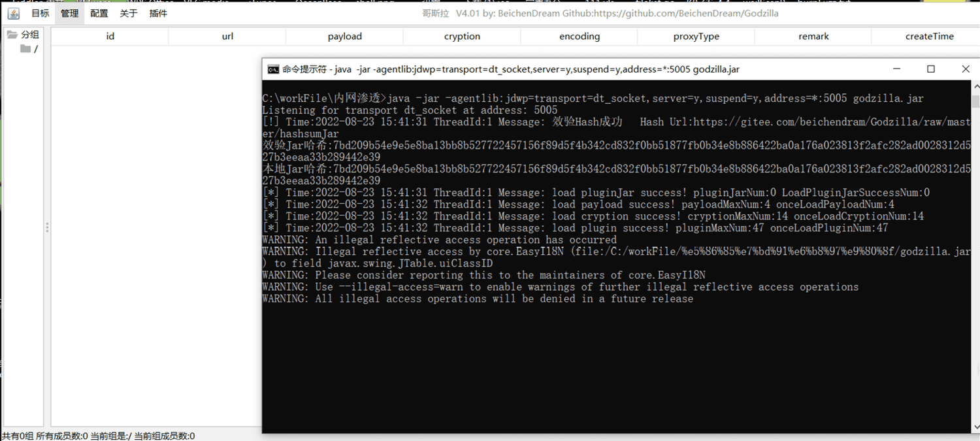Select the 分组 root tree node

[30, 35]
